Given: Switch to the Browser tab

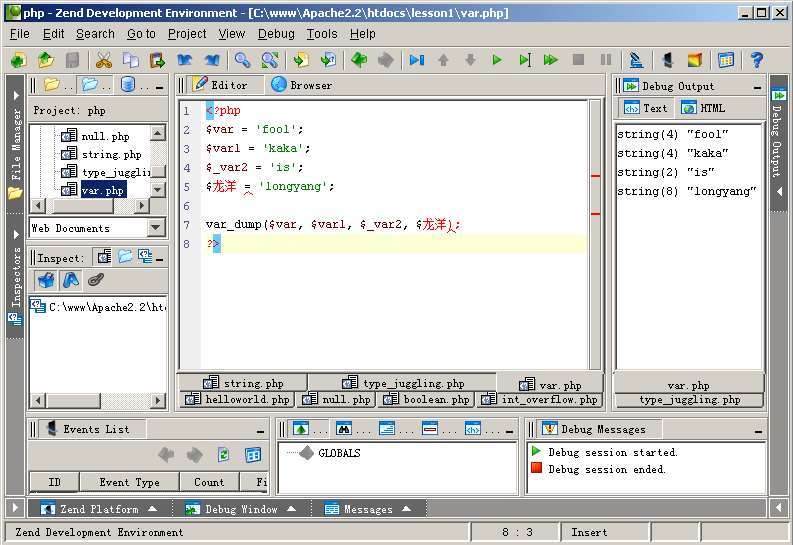Looking at the screenshot, I should tap(302, 85).
